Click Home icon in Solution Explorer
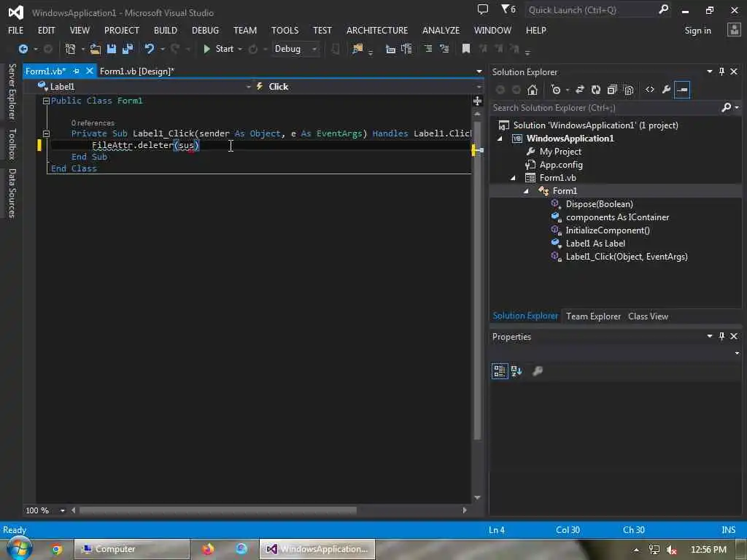Viewport: 747px width, 560px height. coord(532,90)
